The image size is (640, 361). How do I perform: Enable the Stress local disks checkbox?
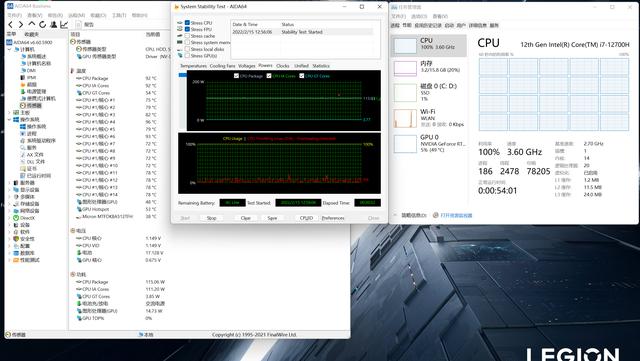coord(187,49)
